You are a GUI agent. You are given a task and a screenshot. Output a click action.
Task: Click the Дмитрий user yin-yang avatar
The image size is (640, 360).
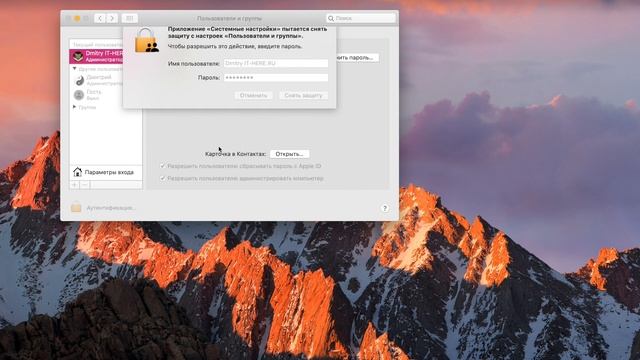click(79, 80)
